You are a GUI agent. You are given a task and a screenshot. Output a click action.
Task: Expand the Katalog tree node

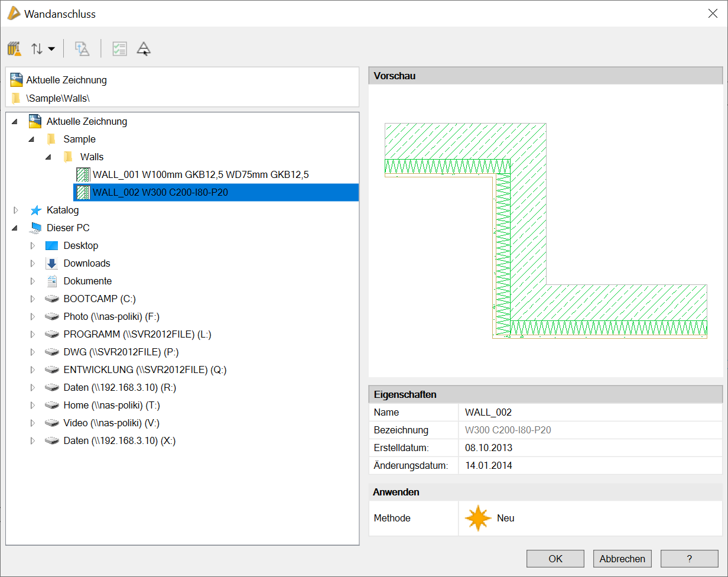[x=16, y=210]
